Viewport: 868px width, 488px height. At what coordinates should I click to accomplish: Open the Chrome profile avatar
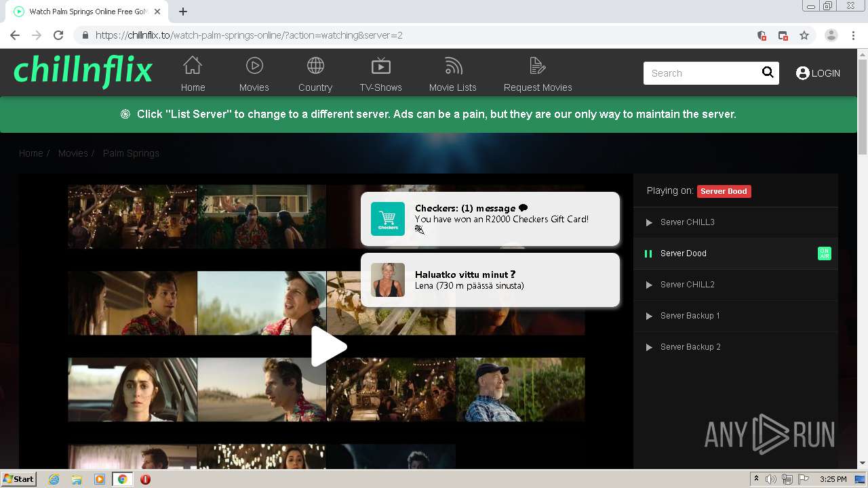coord(831,35)
